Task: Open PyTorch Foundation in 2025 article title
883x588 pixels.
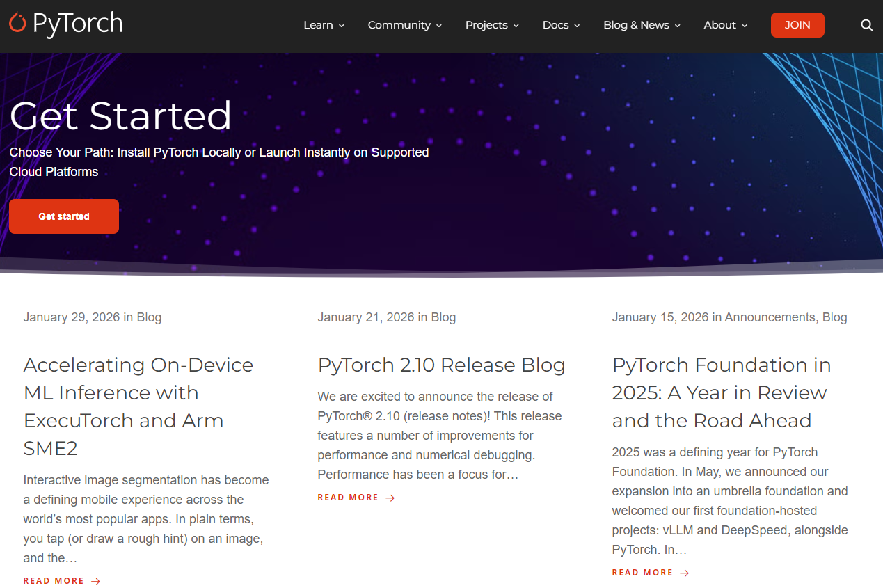Action: [x=722, y=392]
